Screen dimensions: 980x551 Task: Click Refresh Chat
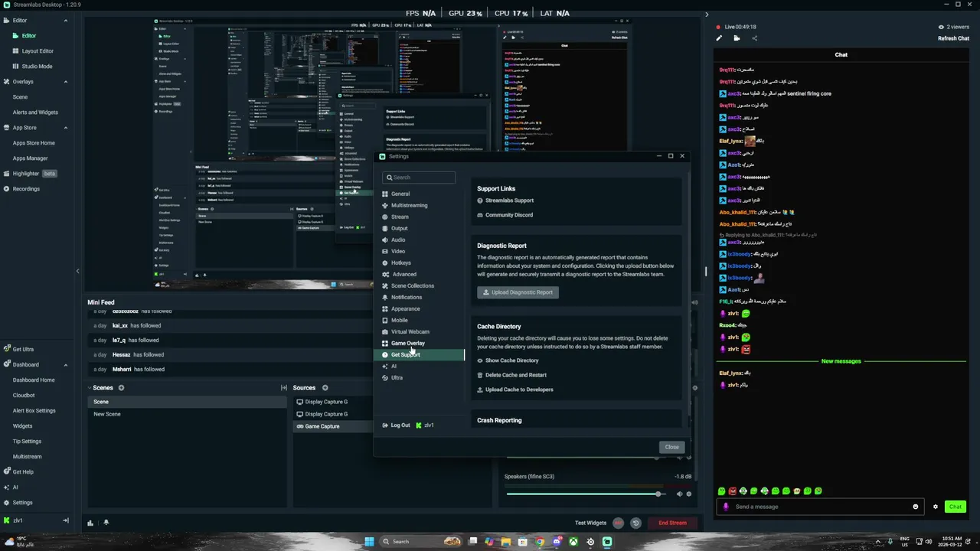pyautogui.click(x=953, y=38)
